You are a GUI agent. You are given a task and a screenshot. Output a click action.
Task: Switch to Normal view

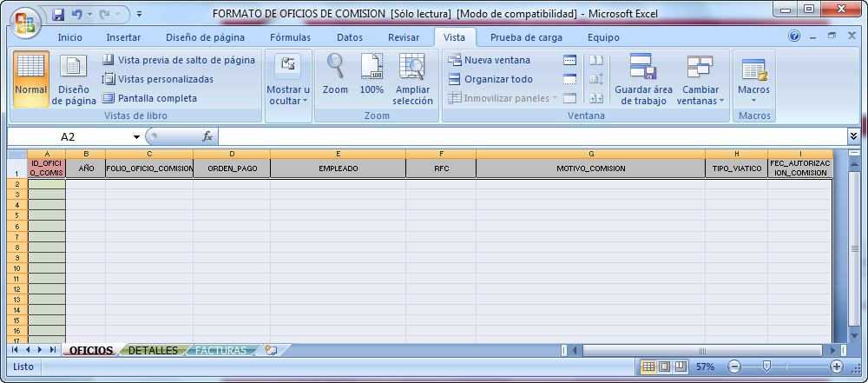(31, 79)
